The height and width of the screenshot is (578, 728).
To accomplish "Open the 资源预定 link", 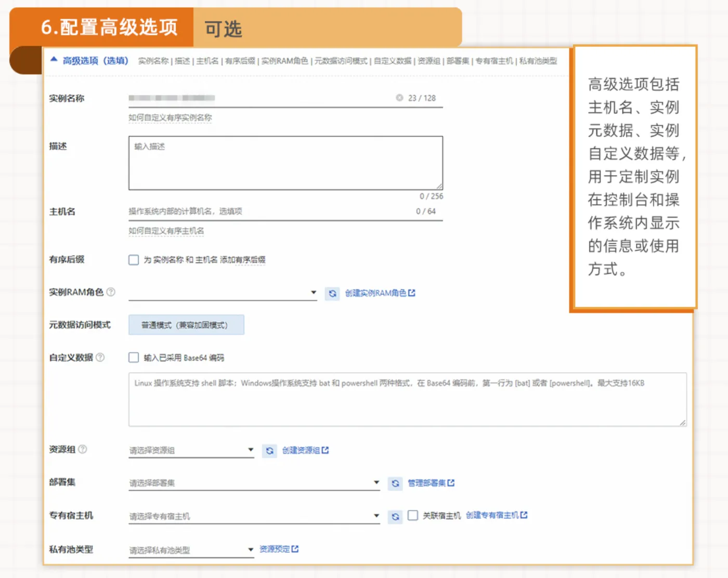I will pos(275,548).
